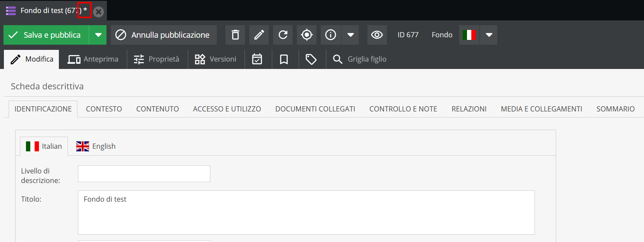Click the trash delete icon
Screen dimensions: 644x242
(x=235, y=35)
